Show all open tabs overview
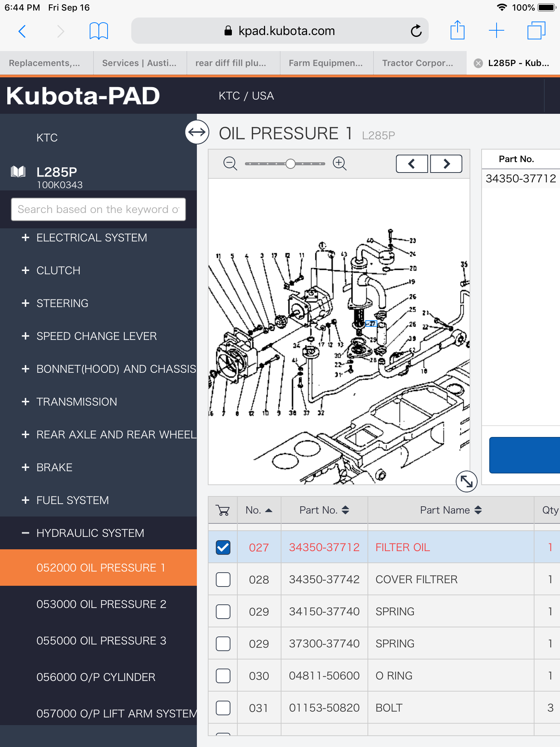Image resolution: width=560 pixels, height=747 pixels. click(536, 31)
